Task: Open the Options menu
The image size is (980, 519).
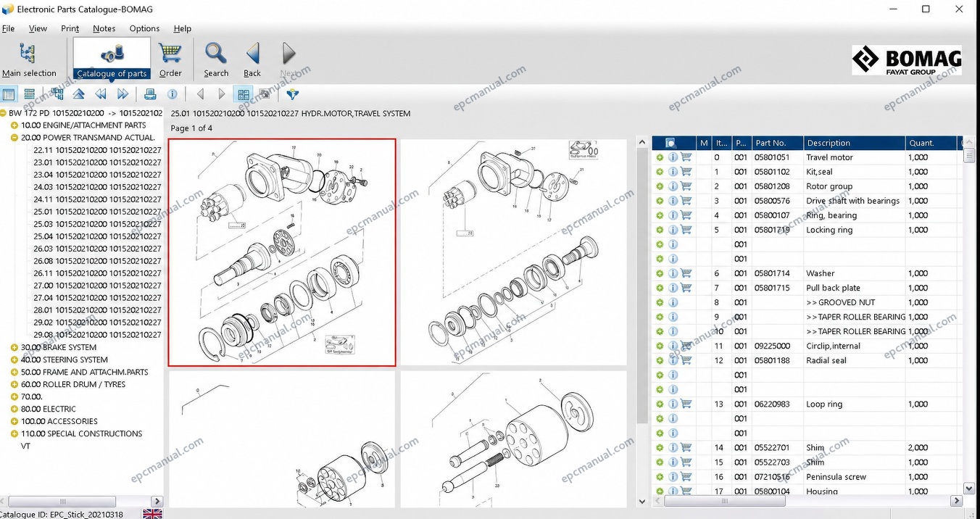Action: 144,28
